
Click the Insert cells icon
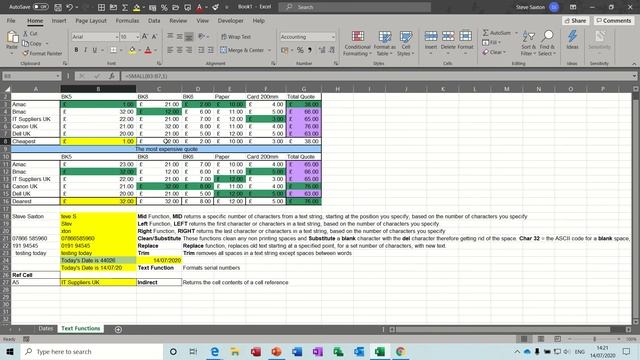coord(431,36)
